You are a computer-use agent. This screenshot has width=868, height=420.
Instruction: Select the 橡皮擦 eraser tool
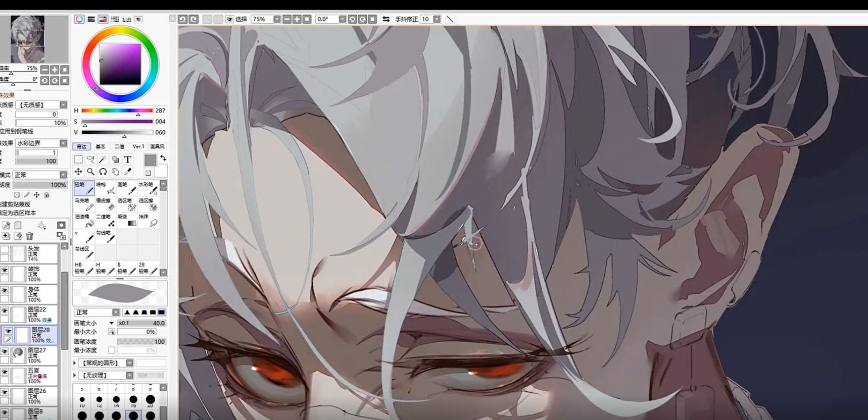105,204
